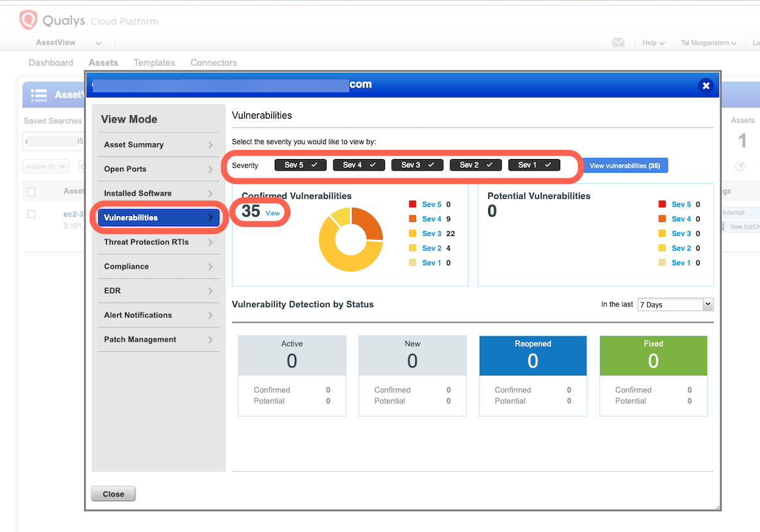Open the mail envelope icon
Viewport: 760px width, 532px height.
[618, 42]
